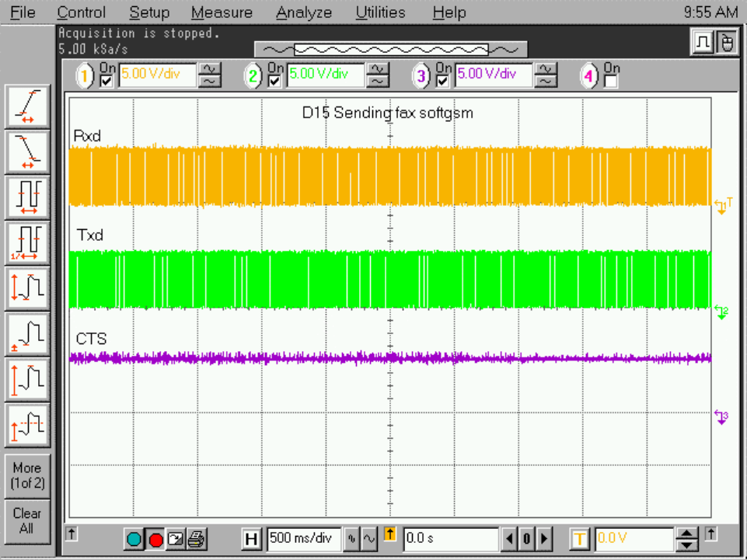The height and width of the screenshot is (560, 747).
Task: Open channel 4 setup via pink badge
Action: click(589, 76)
